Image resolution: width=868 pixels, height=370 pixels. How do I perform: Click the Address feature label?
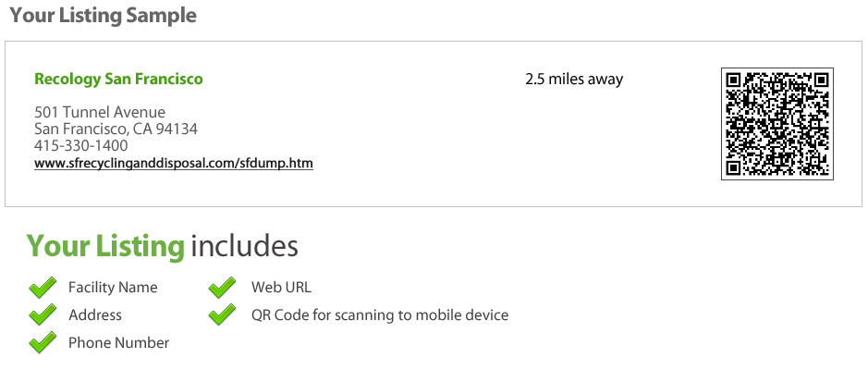95,315
